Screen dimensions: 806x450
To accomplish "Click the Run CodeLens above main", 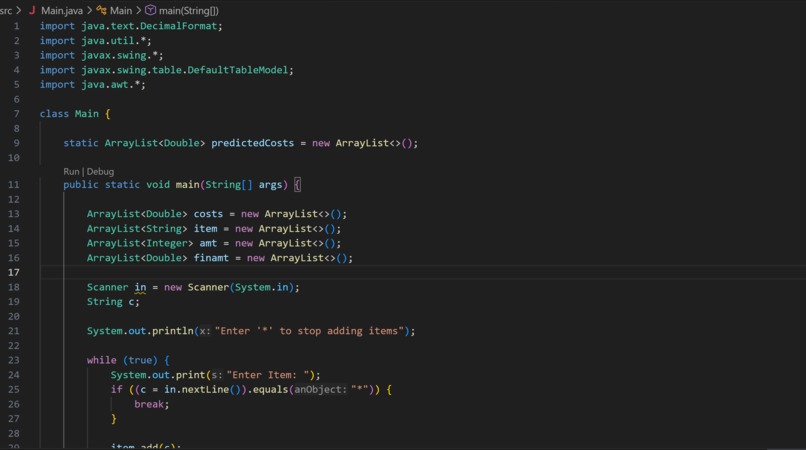I will point(71,171).
